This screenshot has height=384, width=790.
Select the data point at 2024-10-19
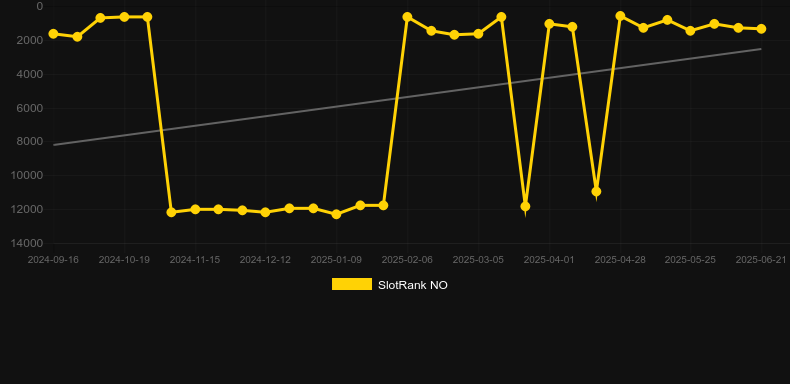tap(124, 17)
